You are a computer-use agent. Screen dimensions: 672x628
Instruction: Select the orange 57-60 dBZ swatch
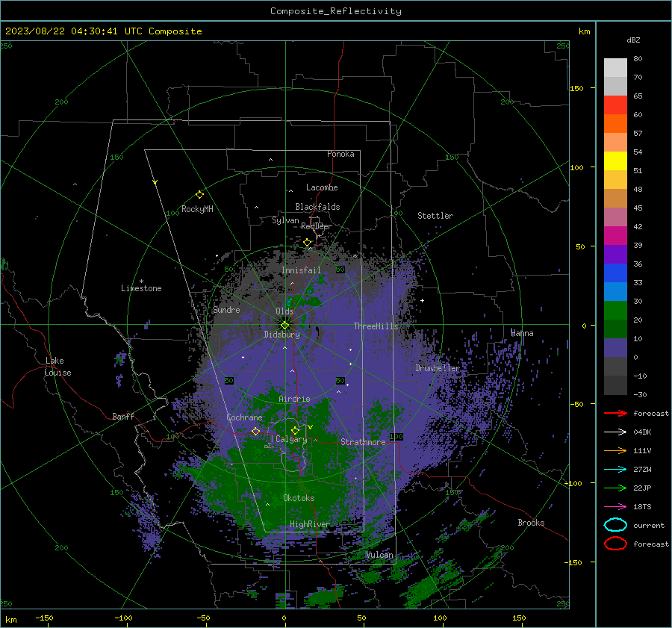pos(615,123)
